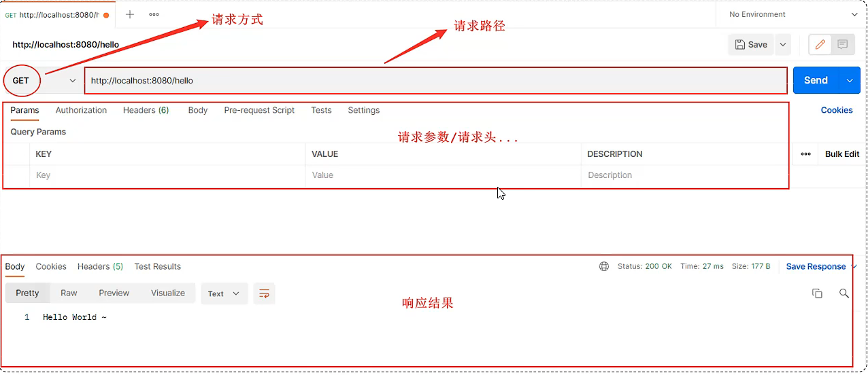868x375 pixels.
Task: Click Save Response
Action: 816,266
